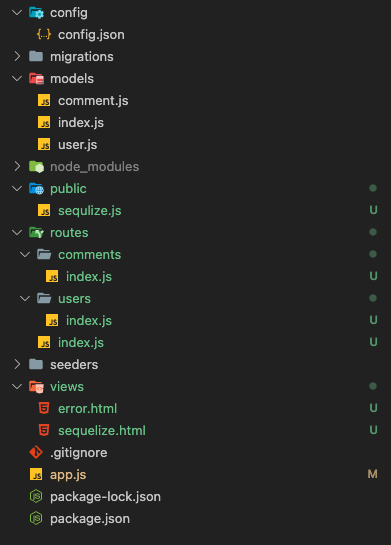Open package-lock.json file
This screenshot has width=391, height=545.
[105, 496]
